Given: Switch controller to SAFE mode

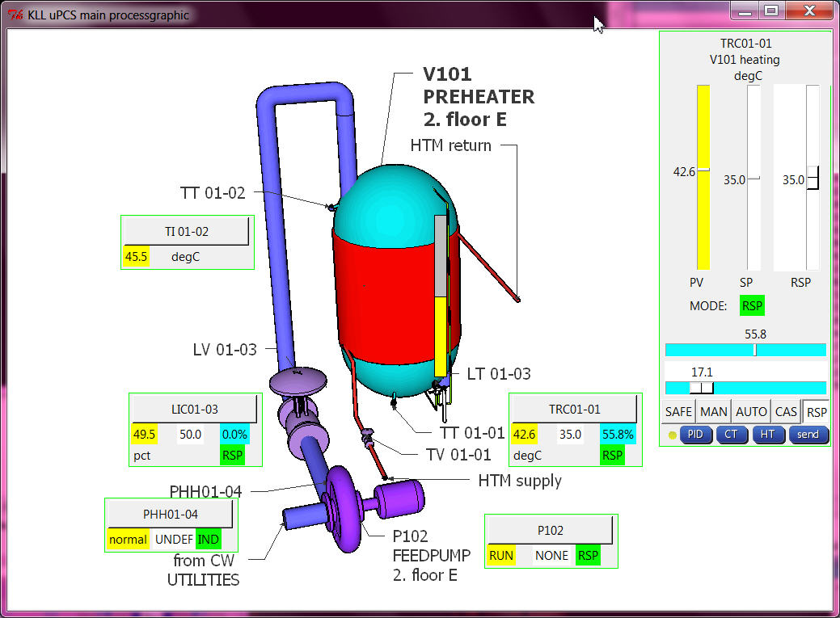Looking at the screenshot, I should 678,411.
